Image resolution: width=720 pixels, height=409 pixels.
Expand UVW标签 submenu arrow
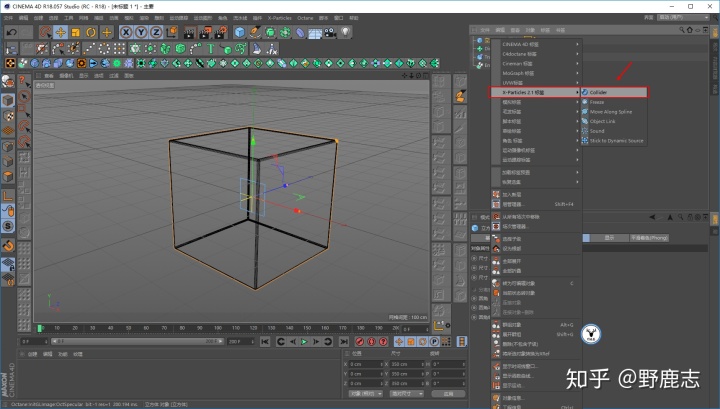pyautogui.click(x=577, y=83)
